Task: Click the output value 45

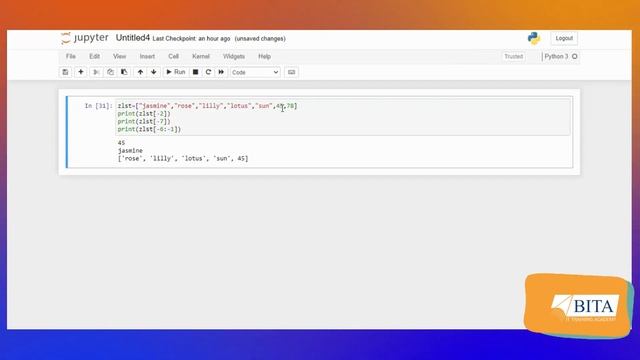Action: click(121, 143)
